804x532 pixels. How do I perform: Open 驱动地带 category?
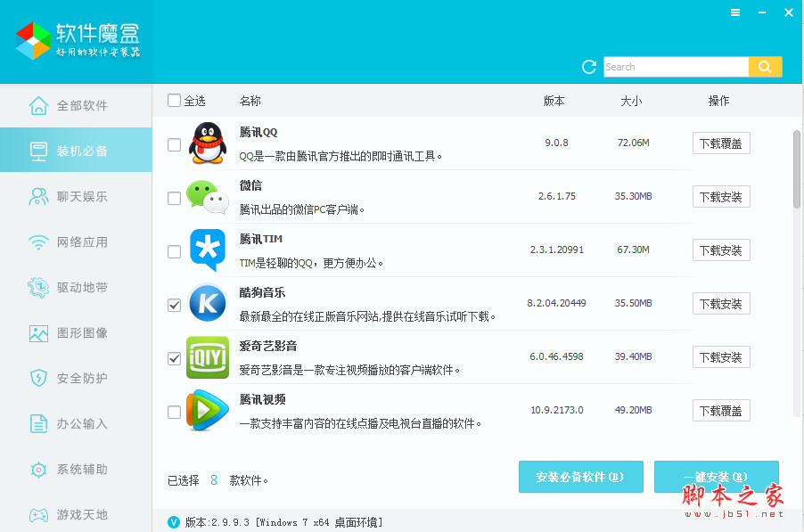(76, 288)
